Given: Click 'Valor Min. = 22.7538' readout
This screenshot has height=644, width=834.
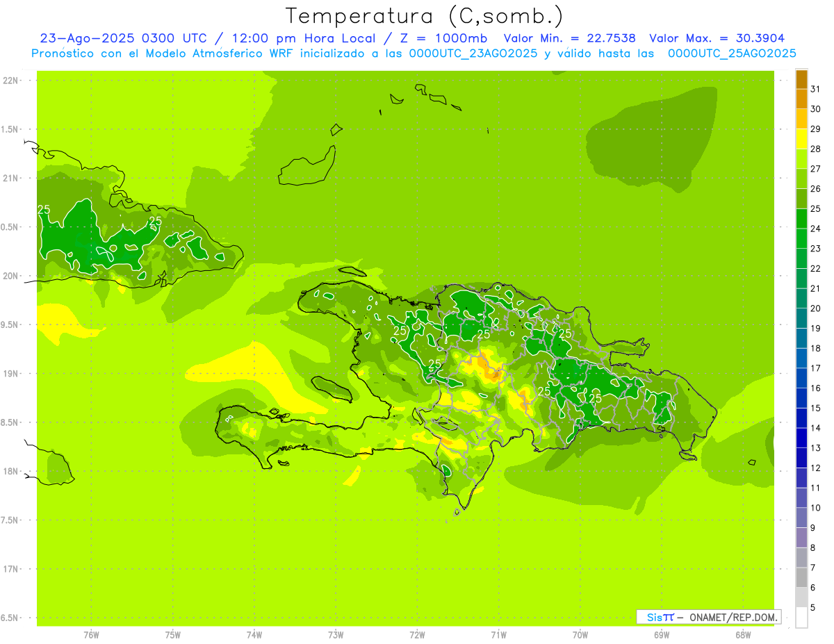Looking at the screenshot, I should coord(569,38).
